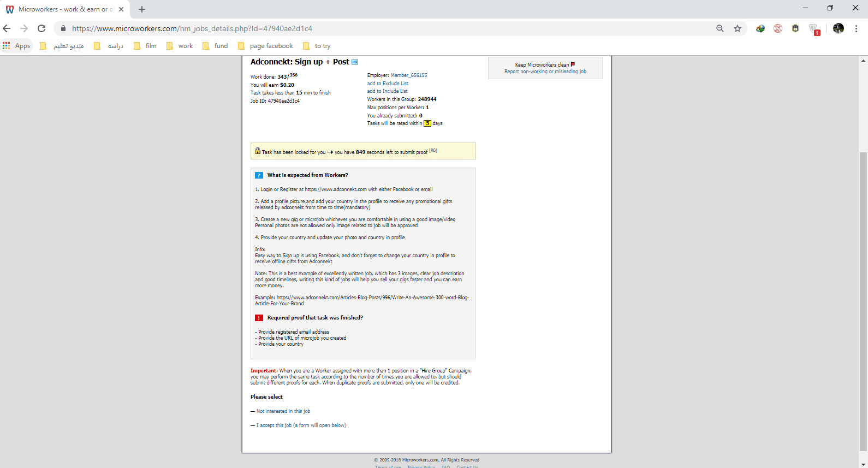
Task: Minimize the Chrome window
Action: click(x=805, y=8)
